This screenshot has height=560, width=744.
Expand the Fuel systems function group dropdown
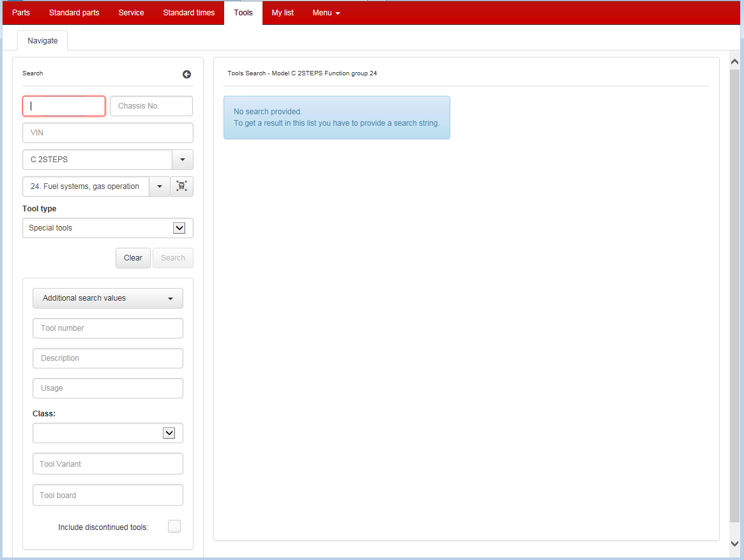pos(159,186)
